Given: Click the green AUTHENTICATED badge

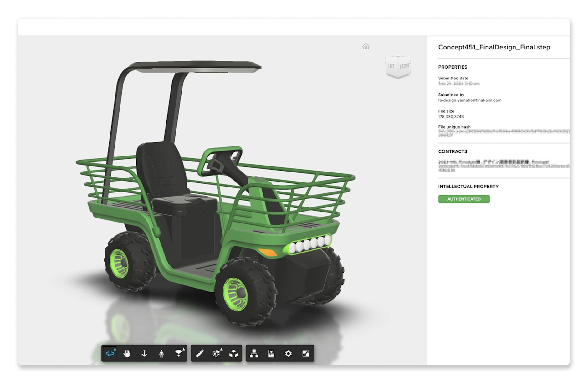Looking at the screenshot, I should click(x=464, y=199).
